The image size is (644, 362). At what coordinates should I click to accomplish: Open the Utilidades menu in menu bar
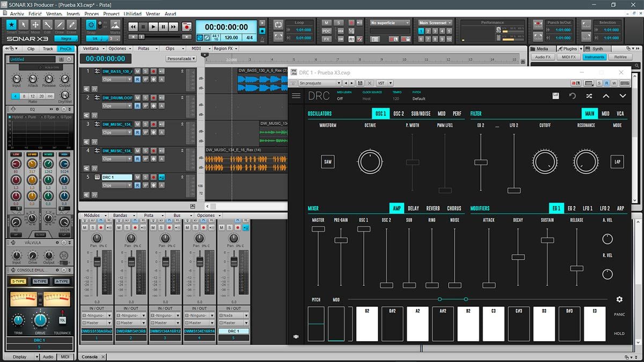[x=133, y=13]
